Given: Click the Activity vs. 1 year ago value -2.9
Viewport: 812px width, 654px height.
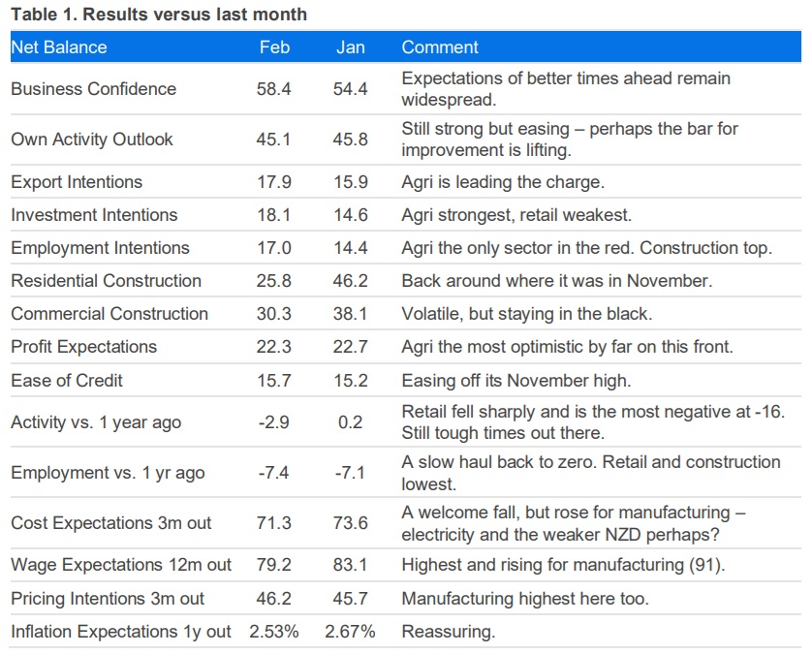Looking at the screenshot, I should pyautogui.click(x=274, y=422).
